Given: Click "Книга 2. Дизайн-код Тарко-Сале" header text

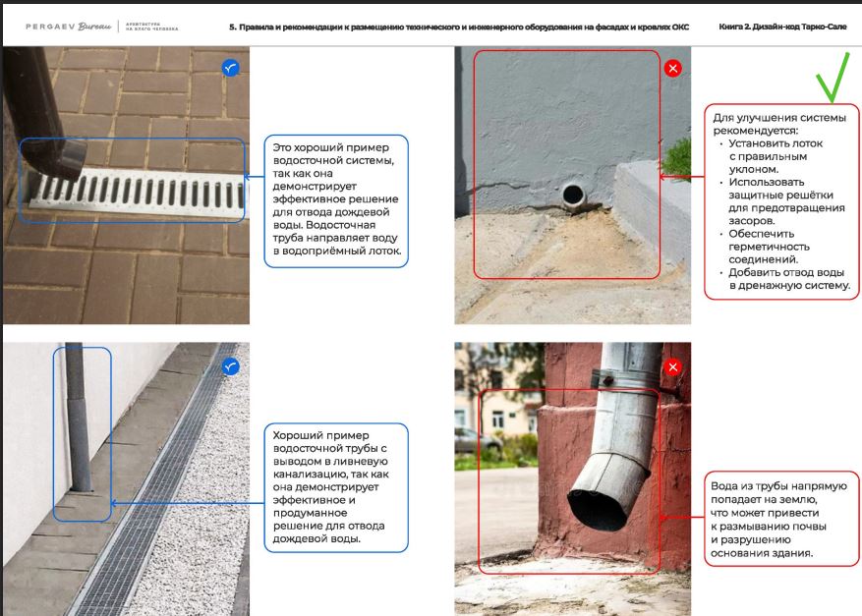Looking at the screenshot, I should click(x=782, y=28).
